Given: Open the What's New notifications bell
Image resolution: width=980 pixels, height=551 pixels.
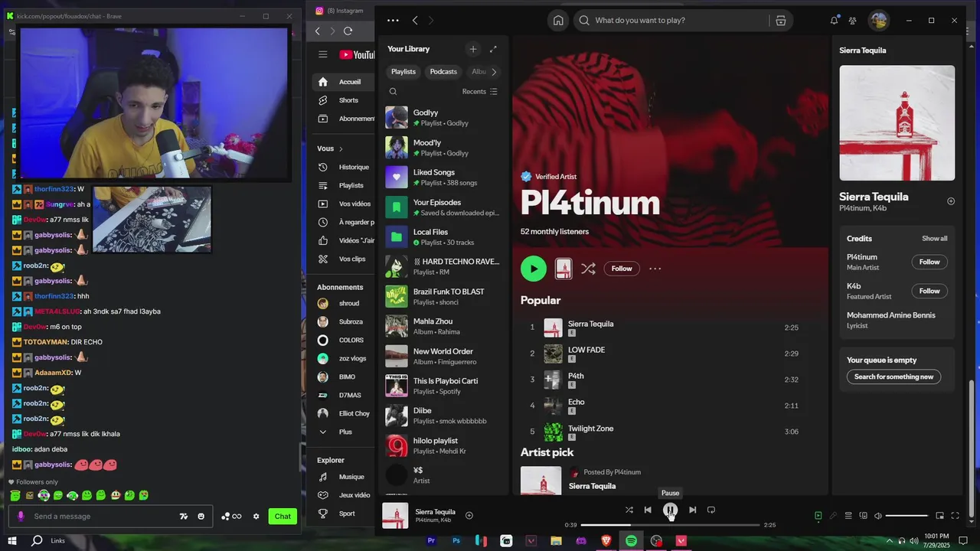Looking at the screenshot, I should [x=835, y=21].
